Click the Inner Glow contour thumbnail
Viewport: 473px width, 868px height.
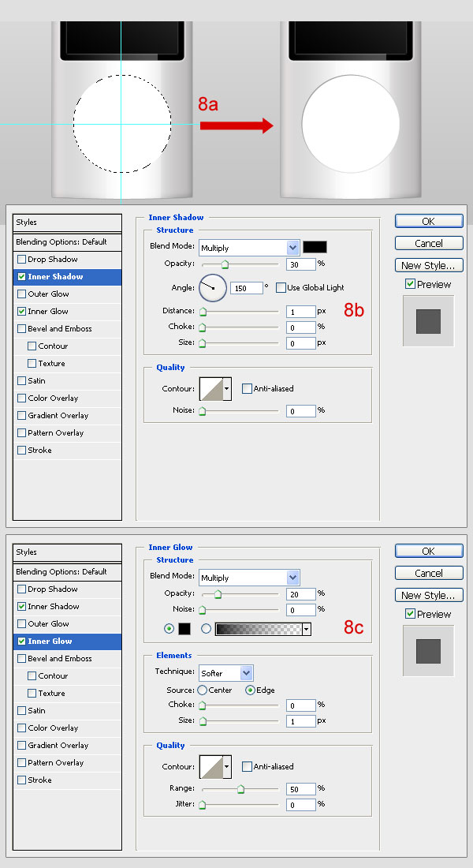(210, 766)
